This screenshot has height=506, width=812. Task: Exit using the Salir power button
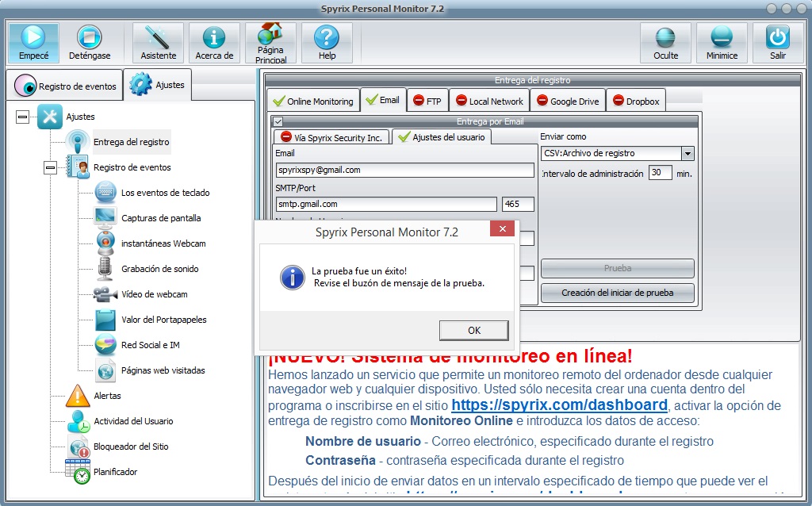[778, 43]
